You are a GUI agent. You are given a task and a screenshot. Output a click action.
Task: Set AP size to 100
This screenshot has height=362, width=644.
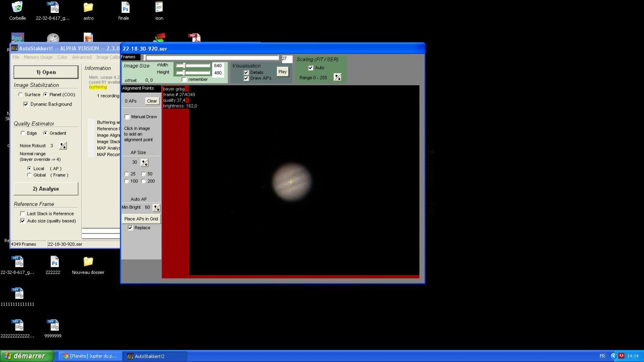tap(127, 181)
